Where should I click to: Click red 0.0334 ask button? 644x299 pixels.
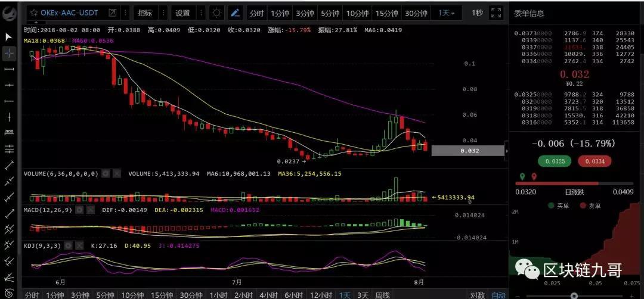595,161
